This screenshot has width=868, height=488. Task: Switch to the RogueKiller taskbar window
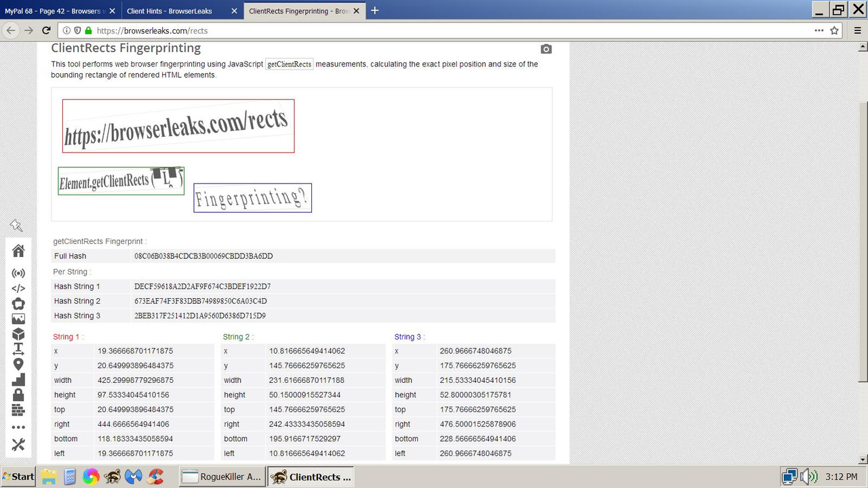click(x=222, y=476)
